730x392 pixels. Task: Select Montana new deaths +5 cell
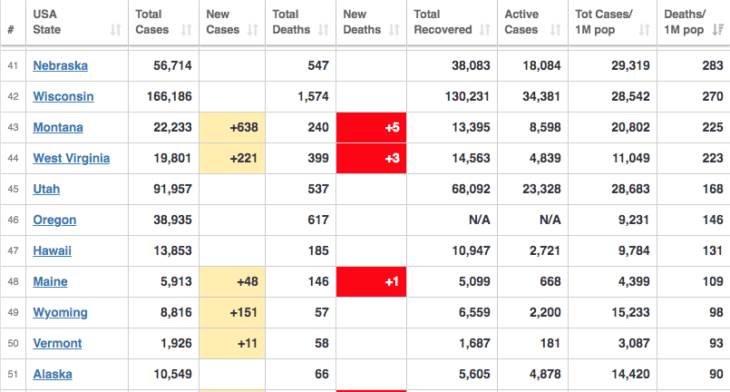371,127
